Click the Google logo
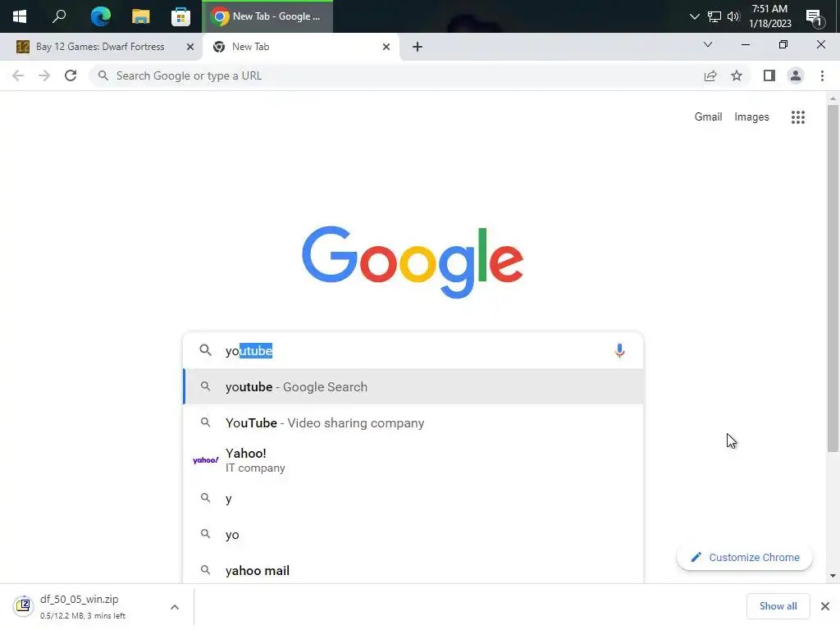 coord(413,262)
